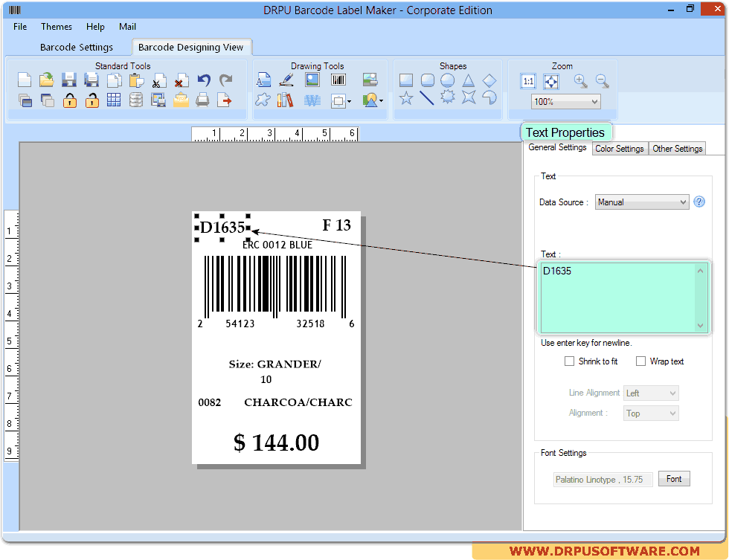
Task: Select the CHARCOA/CHARC text on label
Action: click(298, 402)
